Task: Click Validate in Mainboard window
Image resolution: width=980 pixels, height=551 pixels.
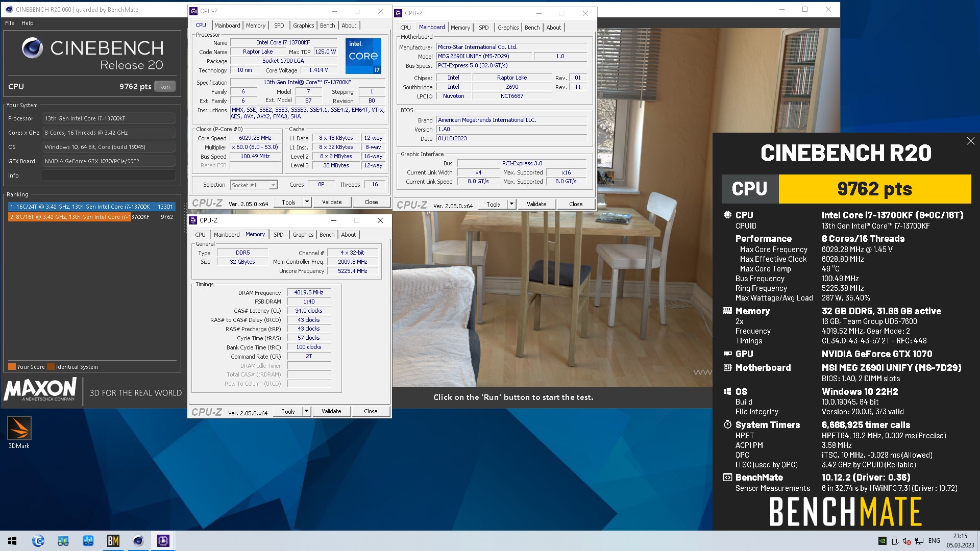Action: [x=536, y=205]
